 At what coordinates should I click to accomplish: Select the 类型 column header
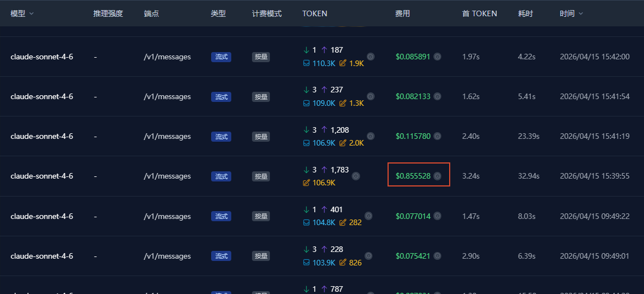[x=218, y=13]
